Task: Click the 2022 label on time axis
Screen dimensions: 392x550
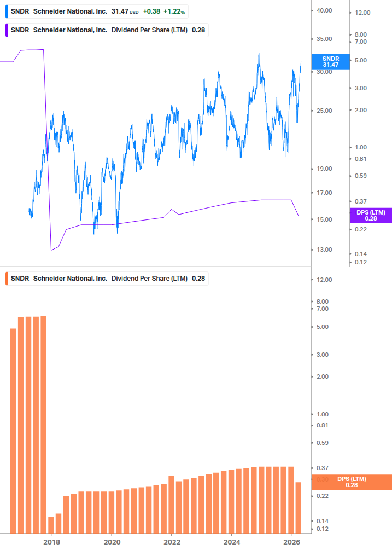Action: tap(172, 542)
